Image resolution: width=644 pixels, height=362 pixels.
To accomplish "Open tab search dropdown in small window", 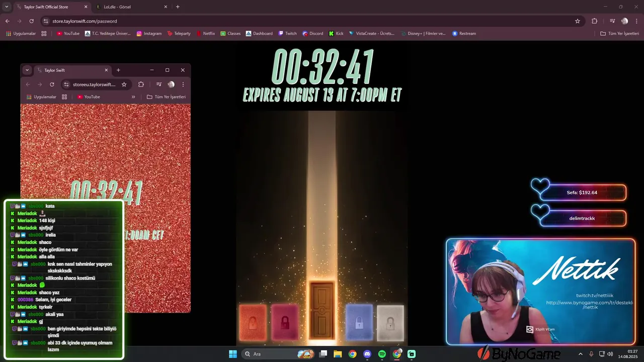I will tap(27, 70).
